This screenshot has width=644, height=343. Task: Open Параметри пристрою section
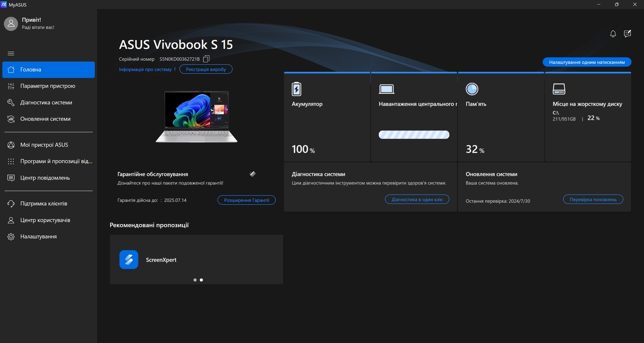tap(49, 86)
